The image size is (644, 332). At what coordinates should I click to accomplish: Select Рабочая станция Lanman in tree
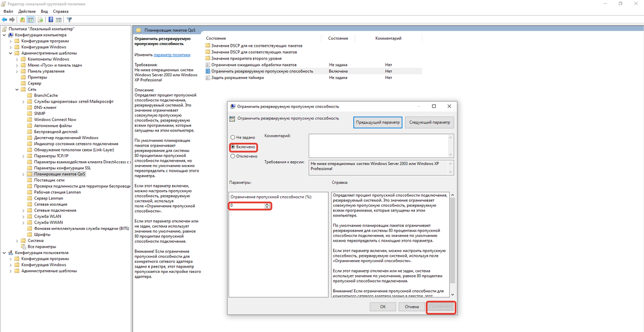pyautogui.click(x=57, y=192)
